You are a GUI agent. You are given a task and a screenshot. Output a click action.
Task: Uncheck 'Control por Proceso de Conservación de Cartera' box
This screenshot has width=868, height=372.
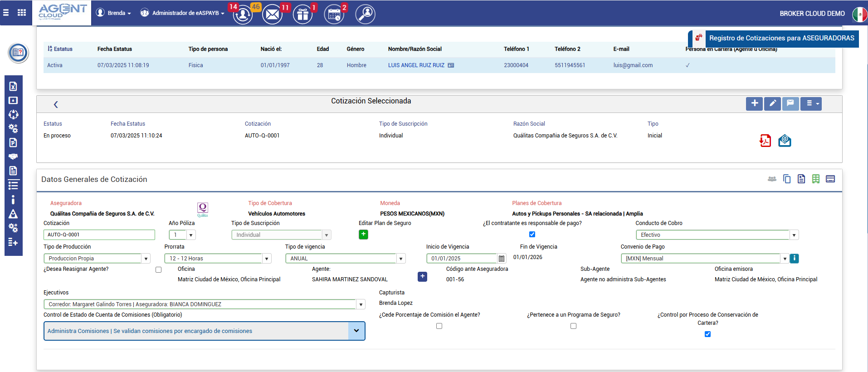point(707,334)
